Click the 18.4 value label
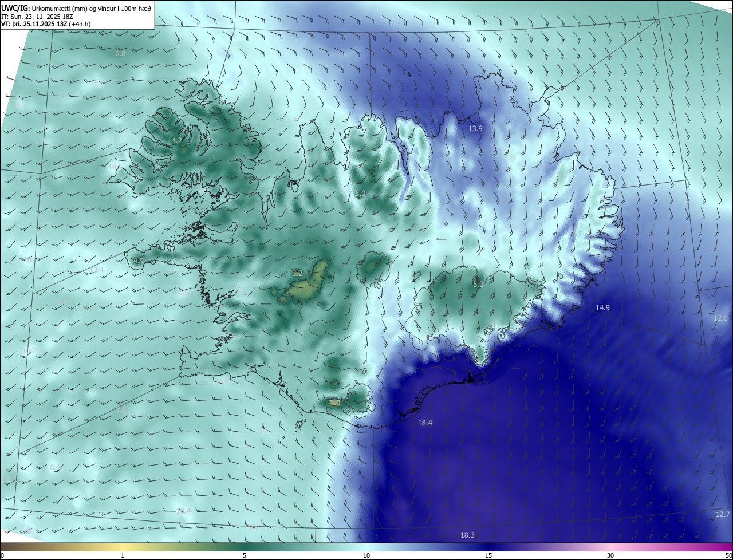Screen dimensions: 733x560 (425, 423)
